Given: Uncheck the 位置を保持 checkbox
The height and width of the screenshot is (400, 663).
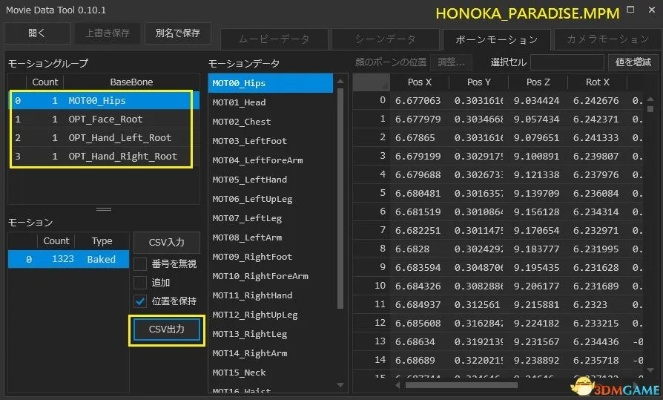Looking at the screenshot, I should (x=141, y=302).
